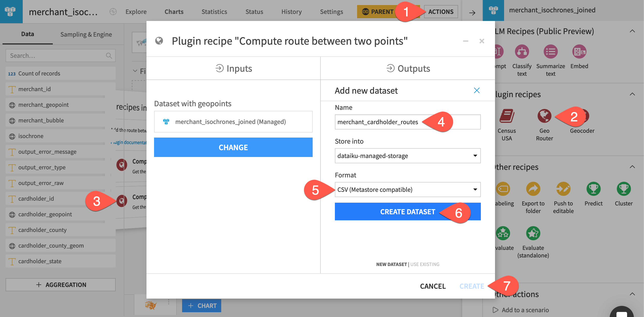
Task: Close the Add new dataset panel
Action: pyautogui.click(x=477, y=90)
